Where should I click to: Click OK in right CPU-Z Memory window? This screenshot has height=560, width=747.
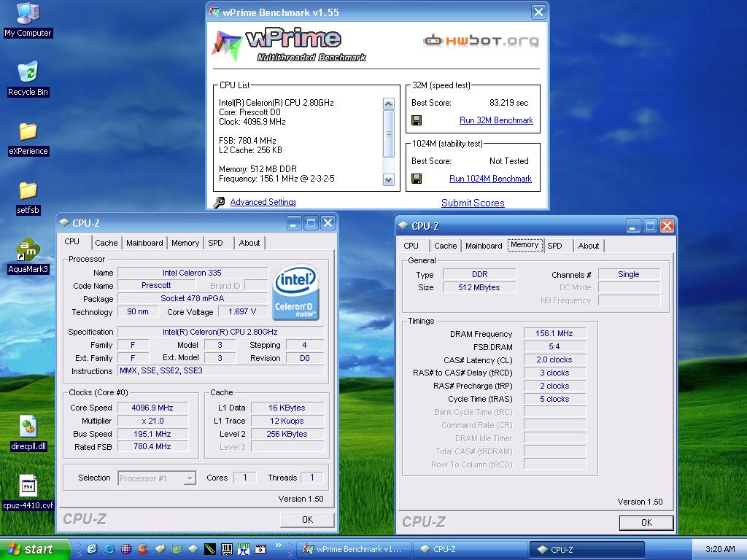[x=646, y=522]
